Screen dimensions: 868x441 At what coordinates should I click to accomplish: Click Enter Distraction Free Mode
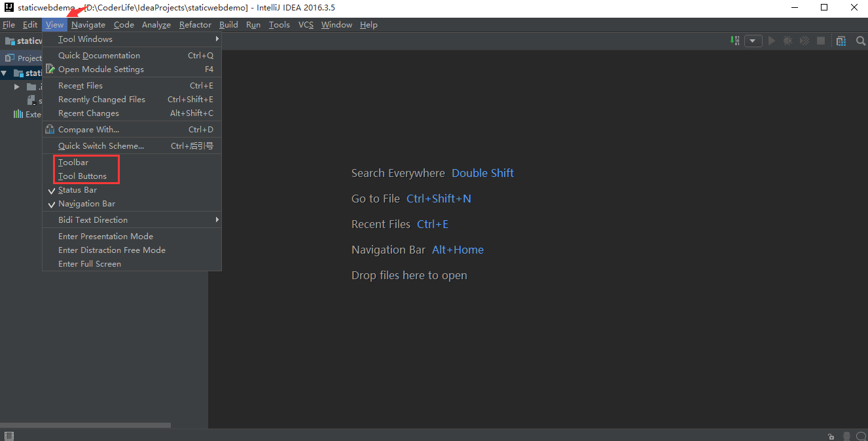[x=112, y=250]
